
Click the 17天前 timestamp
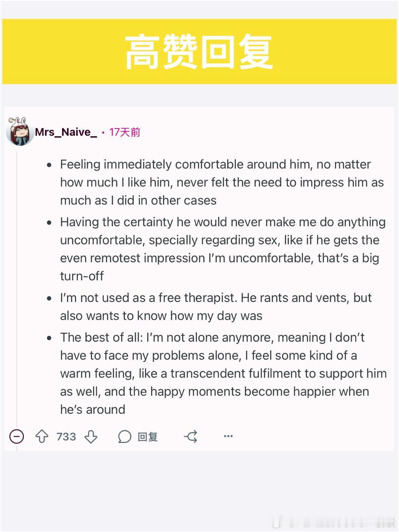point(125,132)
